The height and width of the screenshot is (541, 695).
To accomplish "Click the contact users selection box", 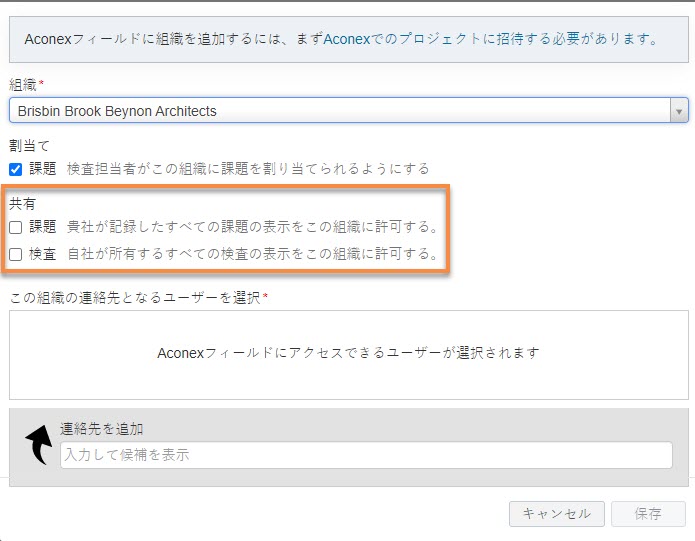I will 348,355.
